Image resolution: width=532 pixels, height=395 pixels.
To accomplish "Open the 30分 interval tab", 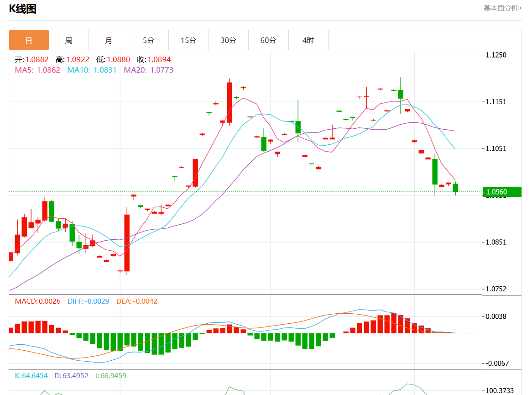I will 228,40.
